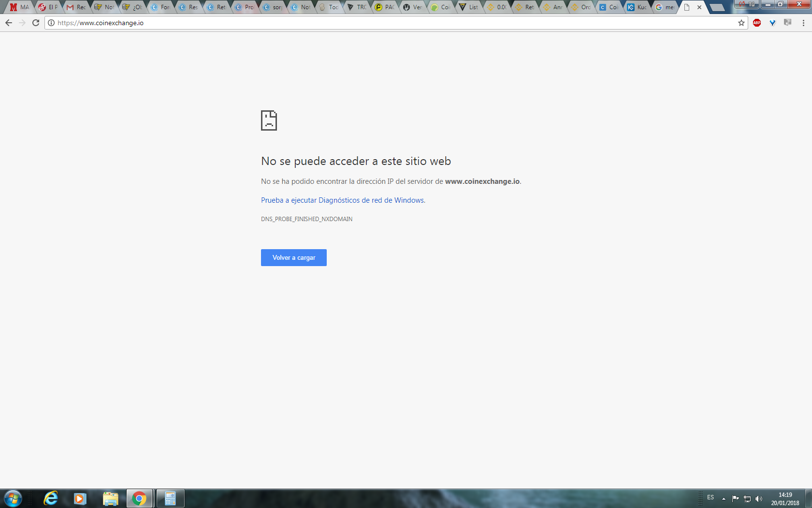Reload the page using the toolbar refresh icon

(36, 23)
